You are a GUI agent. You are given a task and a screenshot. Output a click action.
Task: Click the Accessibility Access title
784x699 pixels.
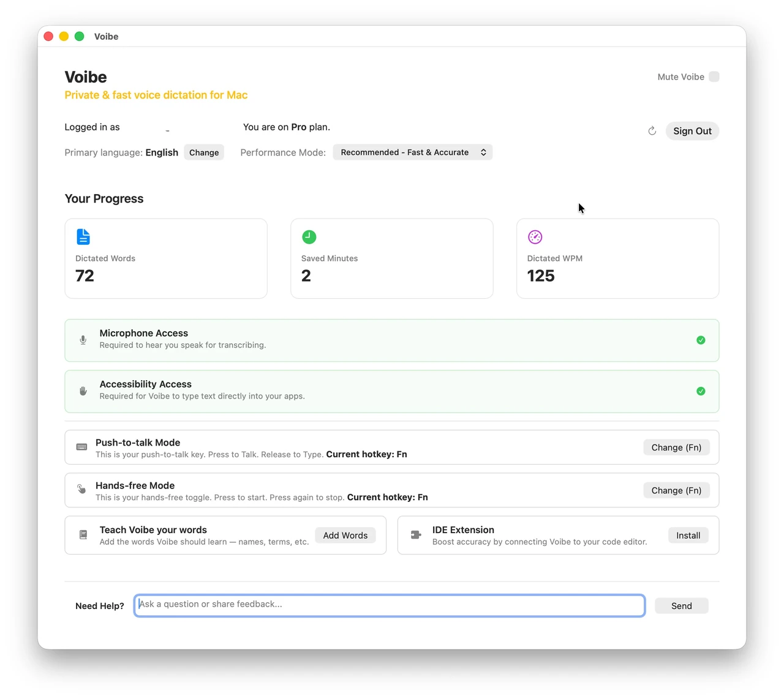pos(146,384)
